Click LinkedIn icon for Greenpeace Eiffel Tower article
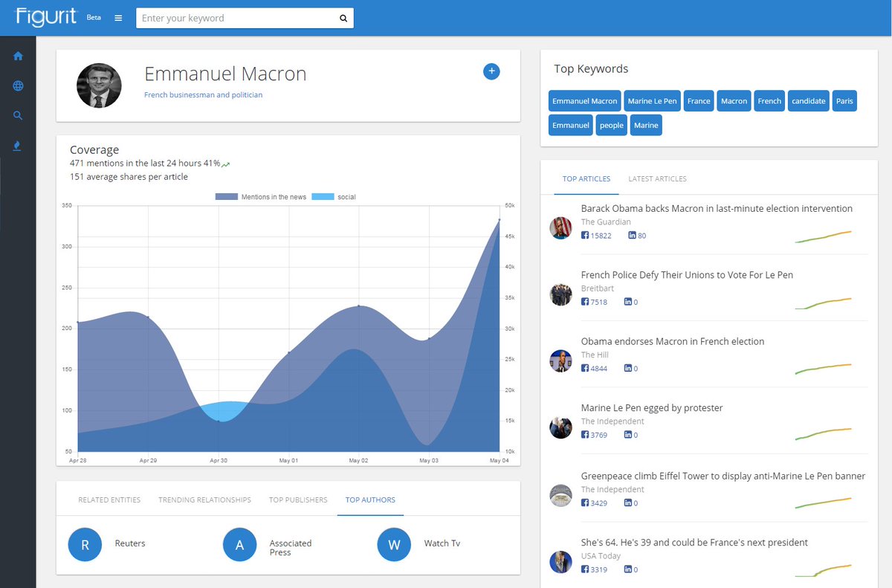Screen dimensions: 892x588 coord(628,503)
